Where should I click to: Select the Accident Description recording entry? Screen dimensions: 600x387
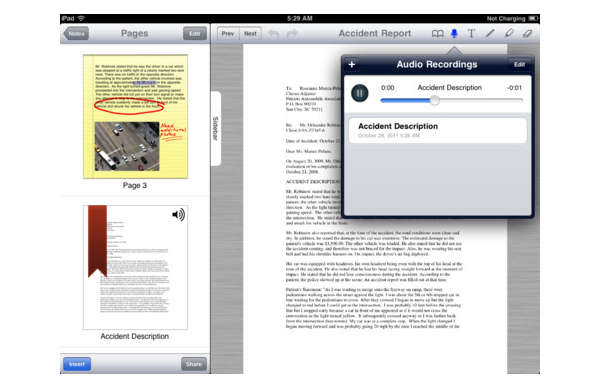click(438, 130)
